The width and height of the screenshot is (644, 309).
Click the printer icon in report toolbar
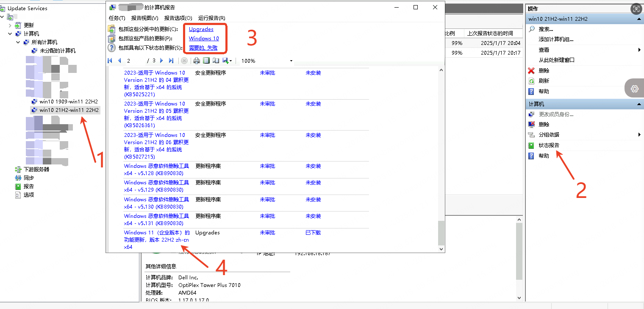click(x=197, y=61)
